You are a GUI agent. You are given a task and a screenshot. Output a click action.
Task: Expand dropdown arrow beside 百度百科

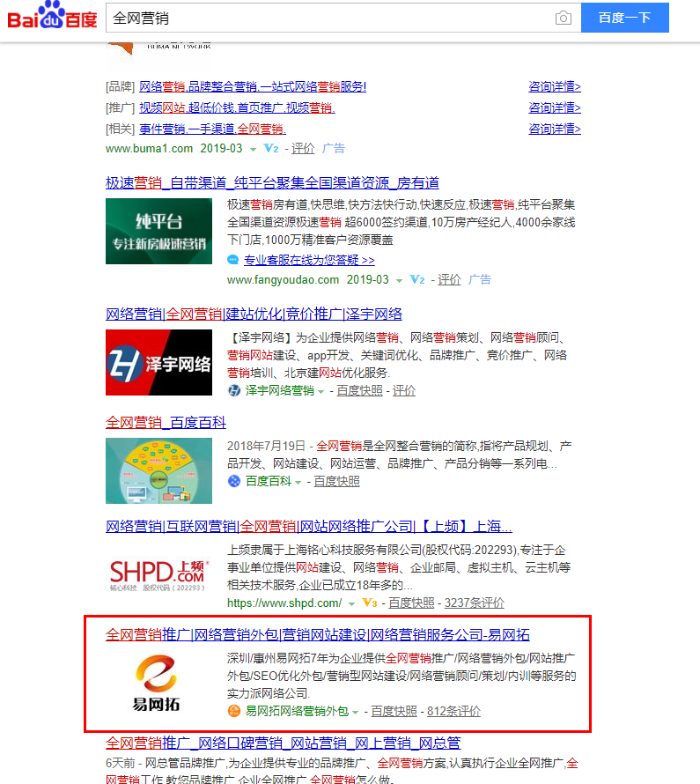pos(298,483)
